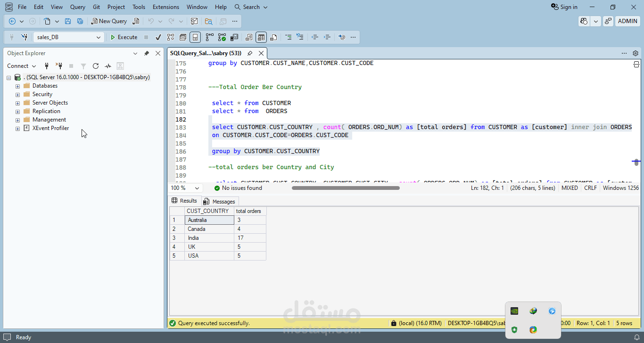Expand the Management folder node
The height and width of the screenshot is (343, 644).
(x=18, y=120)
